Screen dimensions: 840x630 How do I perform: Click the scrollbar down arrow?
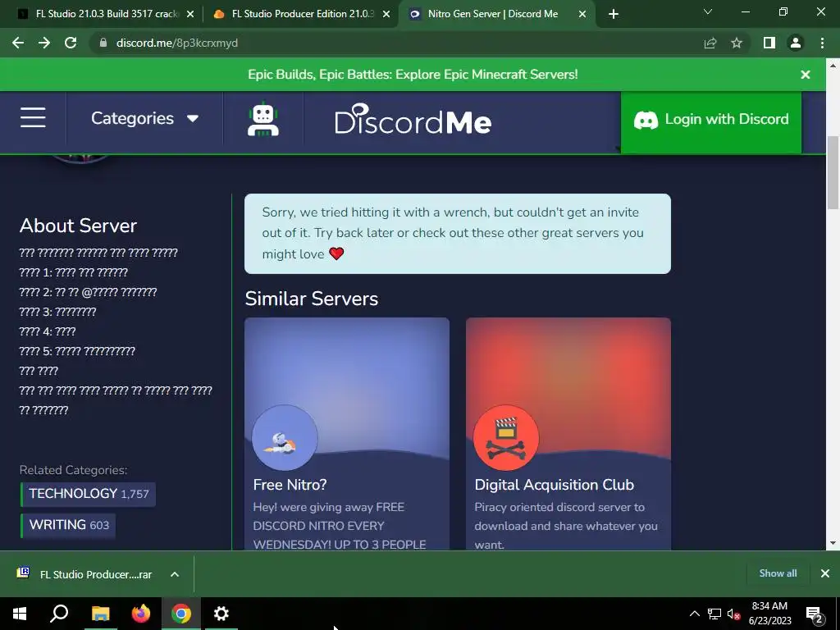[x=833, y=543]
